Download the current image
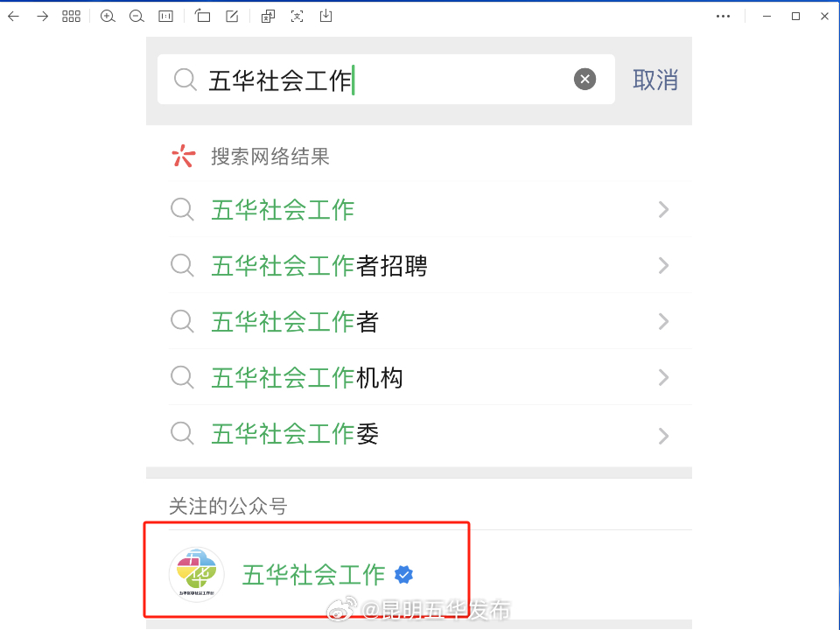This screenshot has height=630, width=840. 325,16
